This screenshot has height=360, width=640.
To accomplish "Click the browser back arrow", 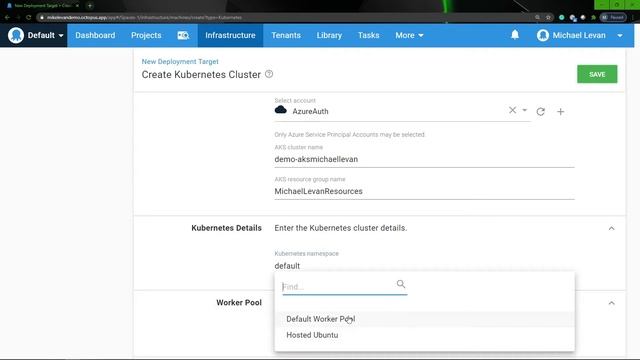I will pyautogui.click(x=7, y=17).
